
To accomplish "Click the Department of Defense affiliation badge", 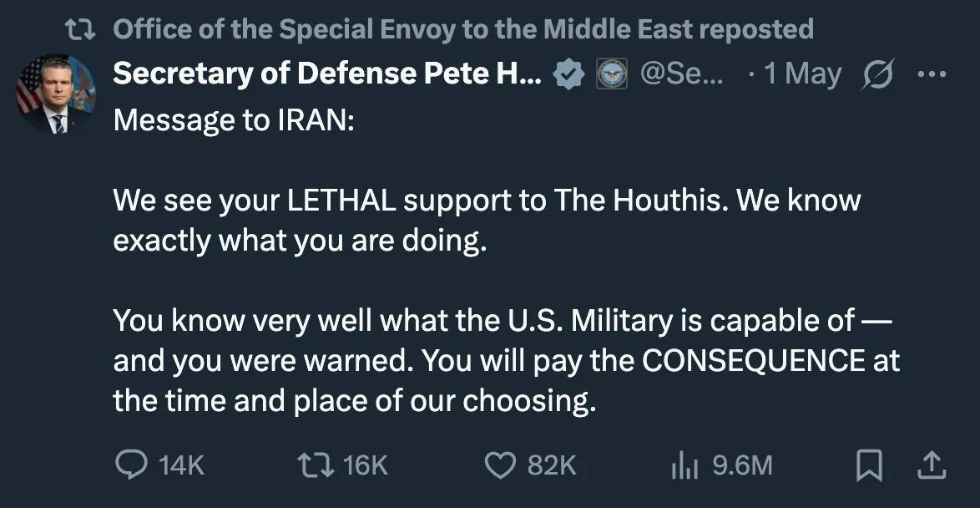I will click(x=612, y=74).
